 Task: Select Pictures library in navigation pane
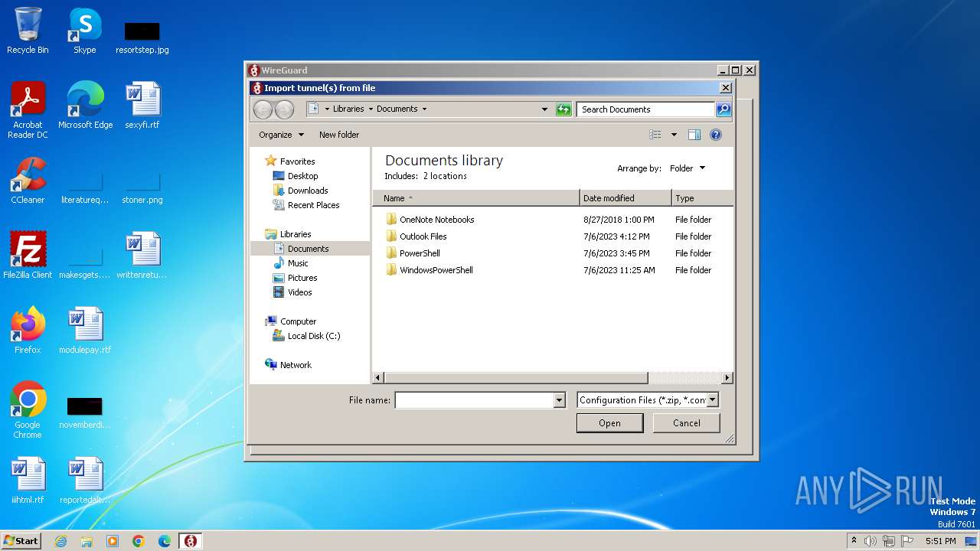pos(302,278)
